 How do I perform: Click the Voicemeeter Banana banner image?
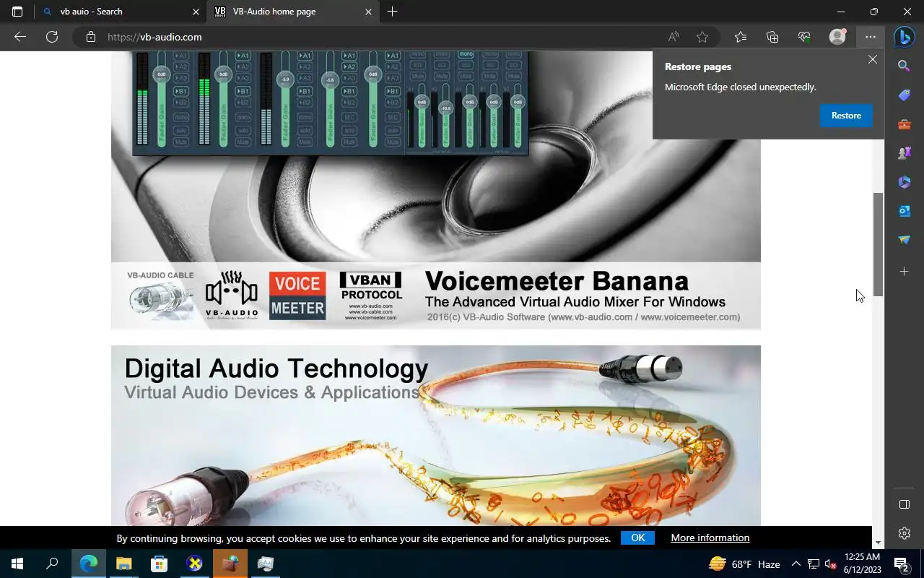pyautogui.click(x=436, y=191)
